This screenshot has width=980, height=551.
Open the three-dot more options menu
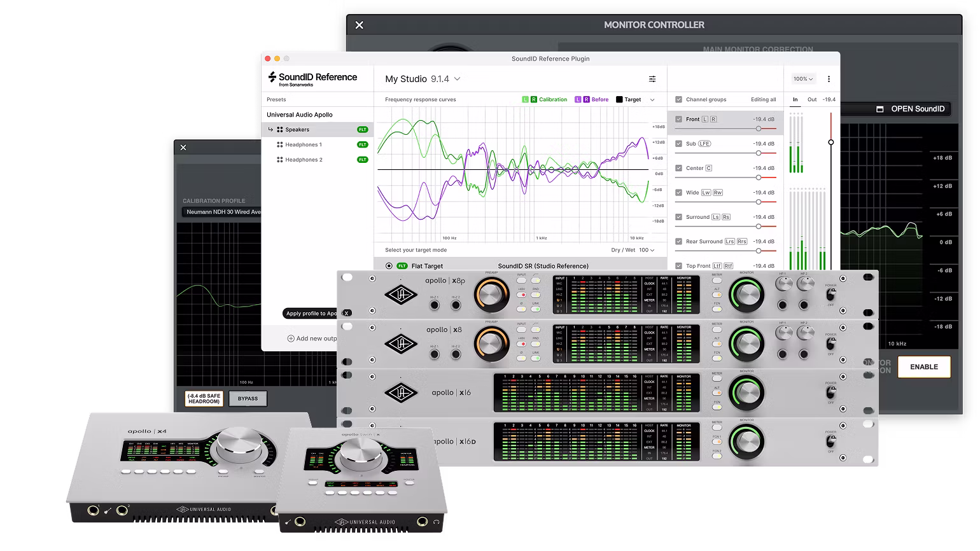(x=829, y=79)
